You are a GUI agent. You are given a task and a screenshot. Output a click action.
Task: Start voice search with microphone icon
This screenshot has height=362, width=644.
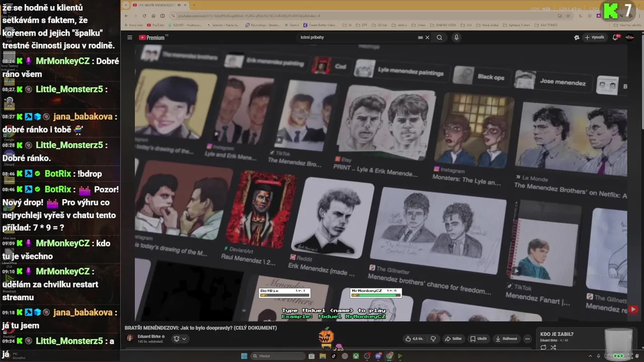456,38
